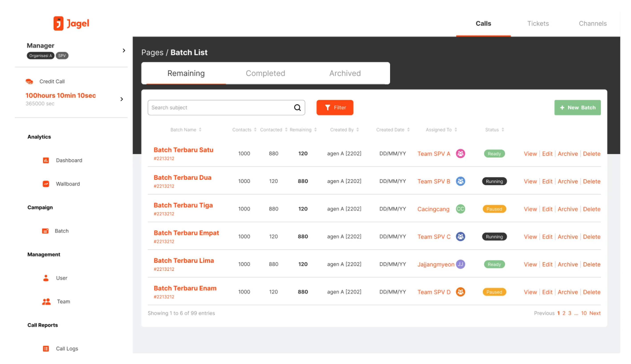Toggle sort on Created Date column
Image resolution: width=631 pixels, height=364 pixels.
[408, 129]
